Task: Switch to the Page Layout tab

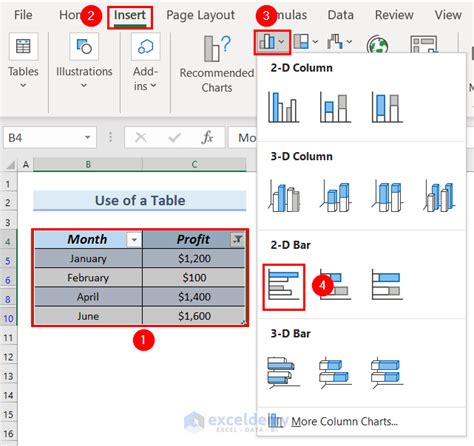Action: pos(200,15)
